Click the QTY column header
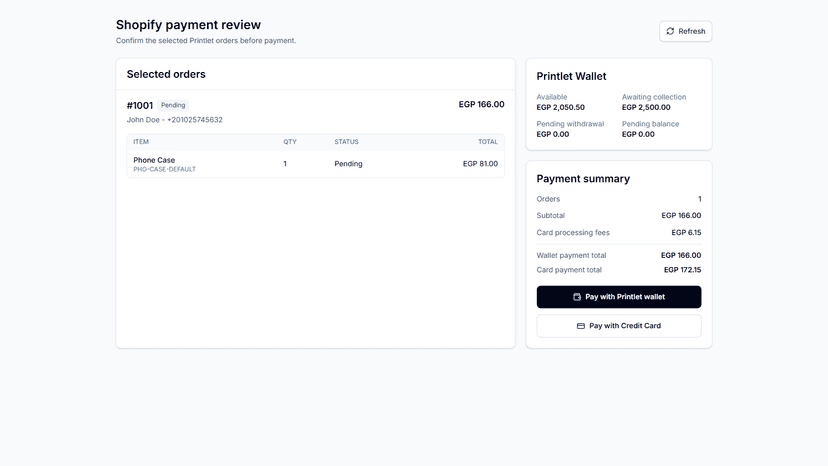 pos(290,142)
